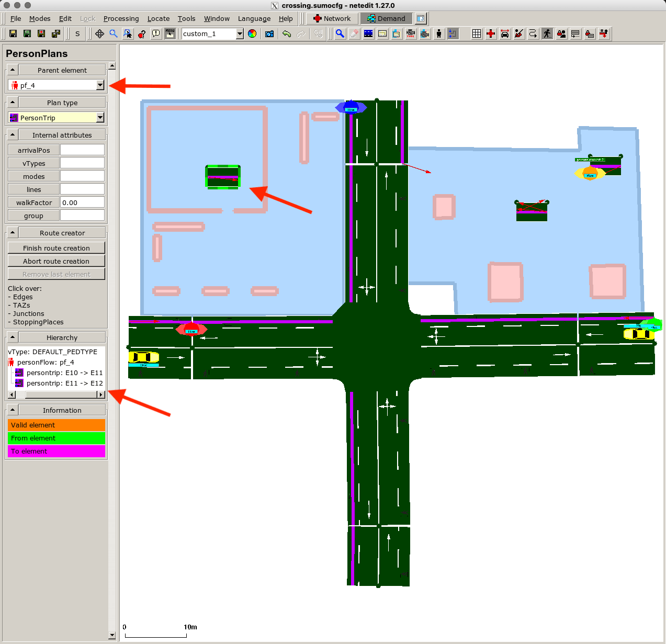Toggle the container plans barcode option
The width and height of the screenshot is (666, 644).
pyautogui.click(x=575, y=33)
